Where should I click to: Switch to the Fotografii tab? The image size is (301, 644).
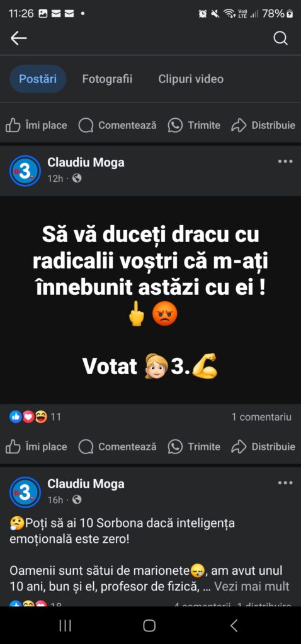click(x=107, y=79)
